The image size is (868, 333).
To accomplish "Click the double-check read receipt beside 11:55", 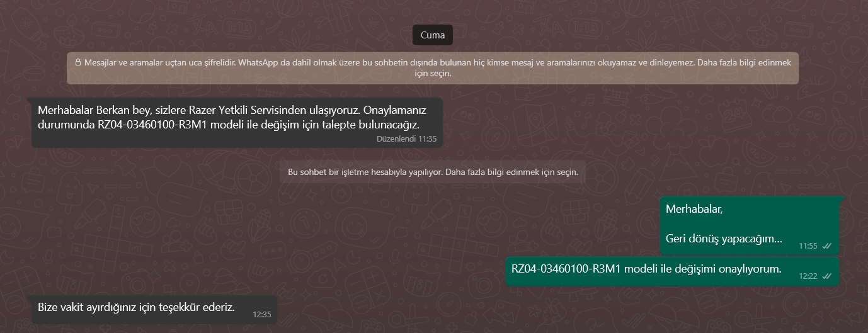I will point(827,246).
